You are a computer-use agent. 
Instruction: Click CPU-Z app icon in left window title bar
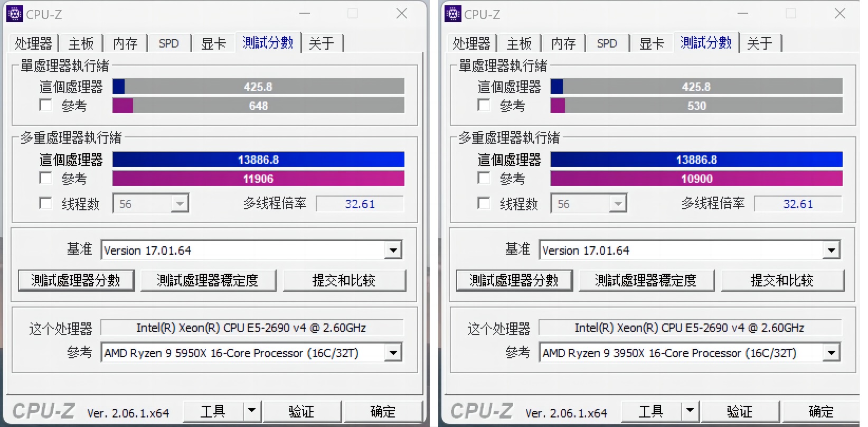coord(15,14)
